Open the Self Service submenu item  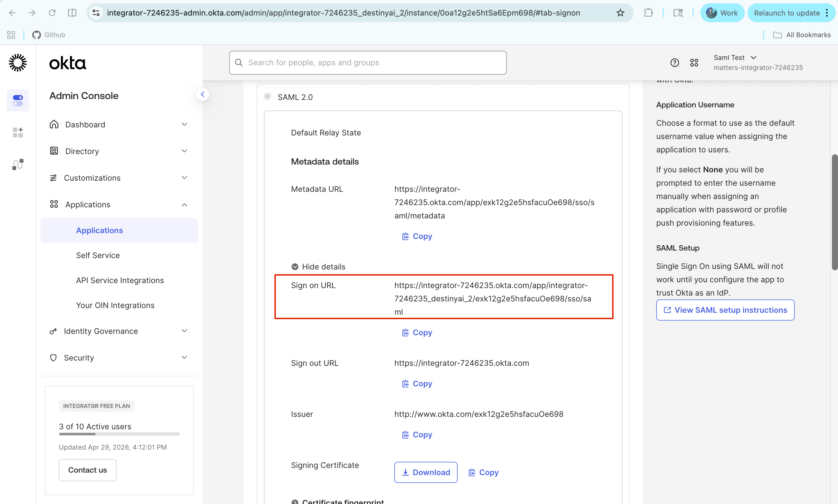(x=98, y=255)
